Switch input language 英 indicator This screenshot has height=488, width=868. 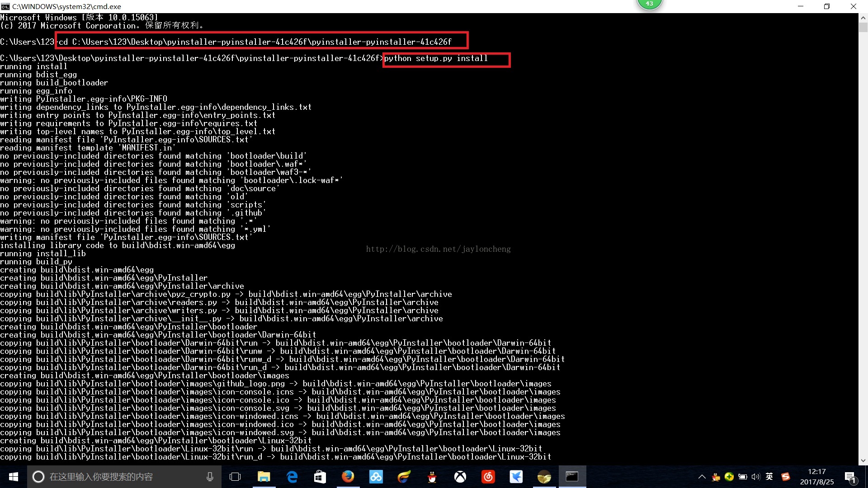click(769, 477)
